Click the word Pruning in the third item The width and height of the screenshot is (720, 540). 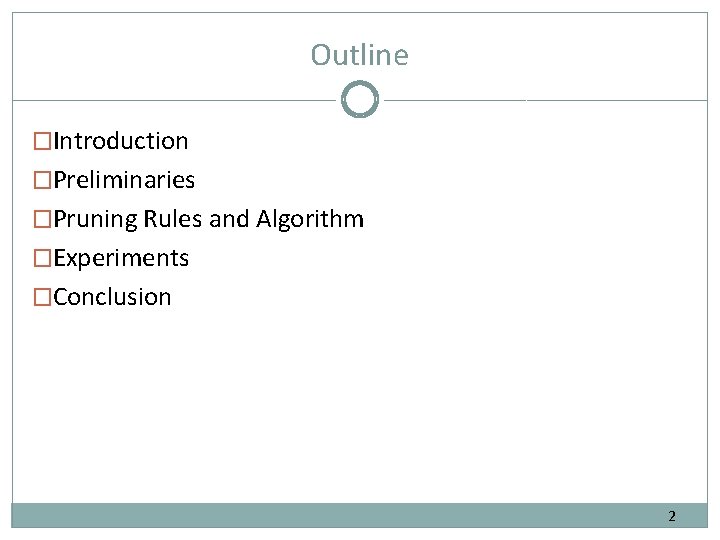pos(96,220)
